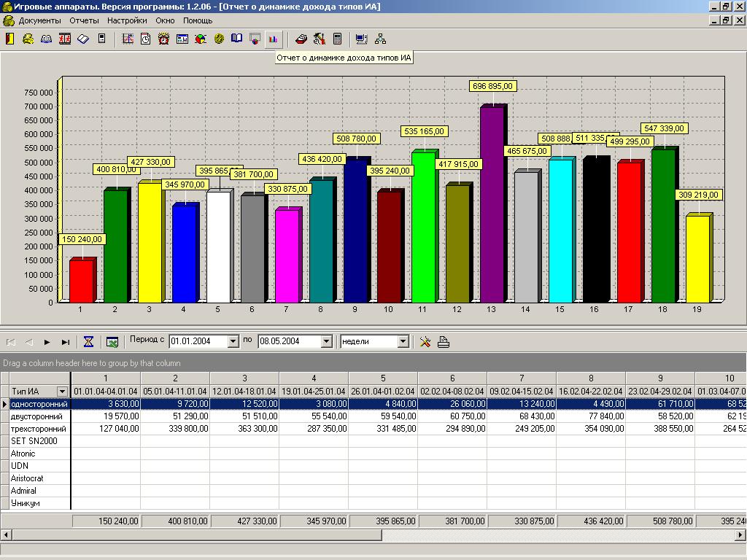Open the pie chart report icon
747x560 pixels.
click(201, 39)
